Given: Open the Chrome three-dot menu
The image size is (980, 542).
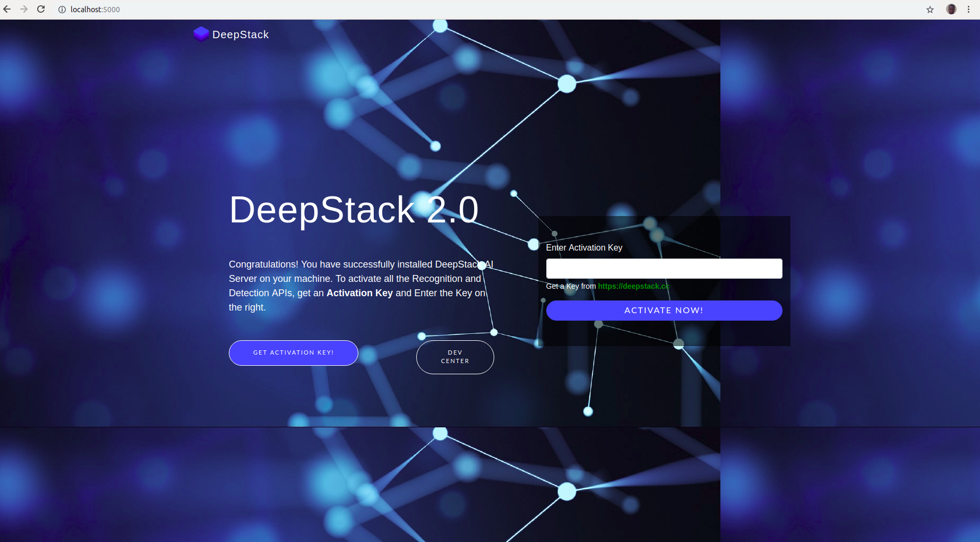Looking at the screenshot, I should tap(968, 9).
